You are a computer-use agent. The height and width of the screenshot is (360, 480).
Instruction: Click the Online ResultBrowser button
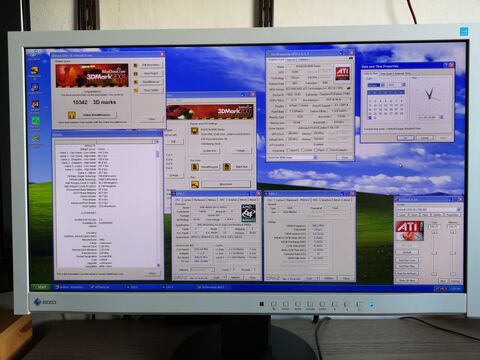pyautogui.click(x=96, y=115)
